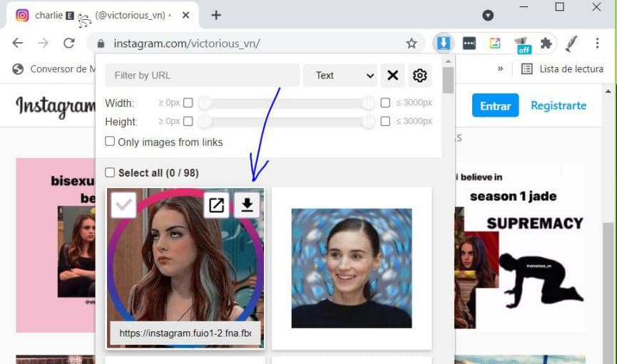Viewport: 617px width, 364px height.
Task: Click the Width slider track
Action: pyautogui.click(x=286, y=103)
